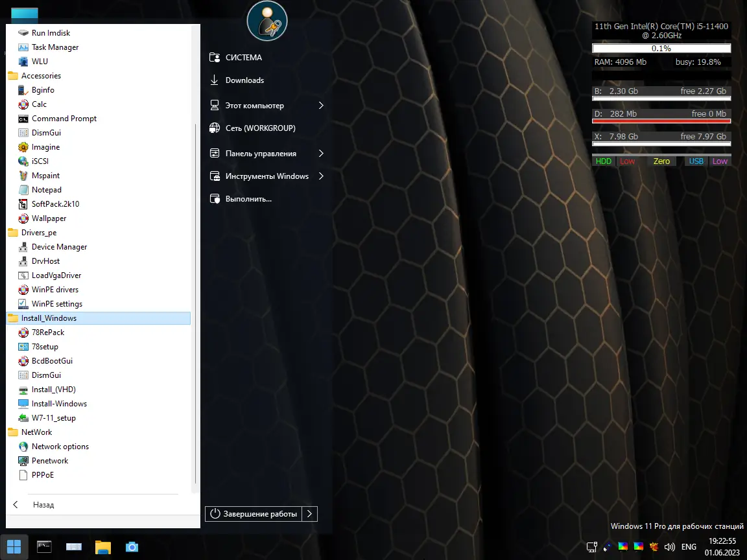The height and width of the screenshot is (560, 747).
Task: Select the highlighted Install_Windows folder
Action: pos(99,319)
